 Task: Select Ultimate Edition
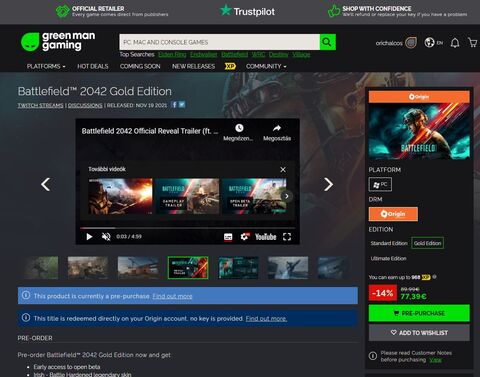click(x=388, y=258)
